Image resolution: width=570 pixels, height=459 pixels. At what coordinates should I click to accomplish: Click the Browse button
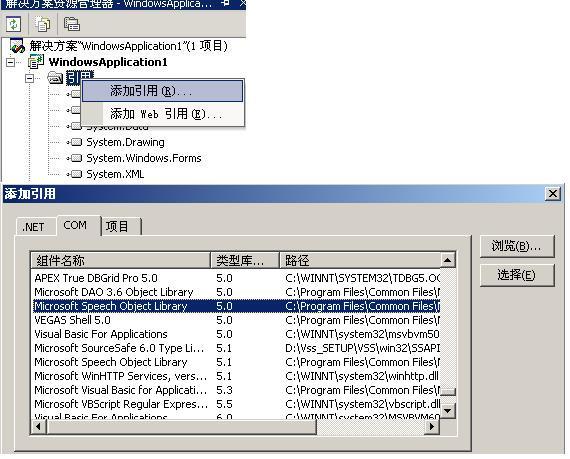click(x=517, y=246)
